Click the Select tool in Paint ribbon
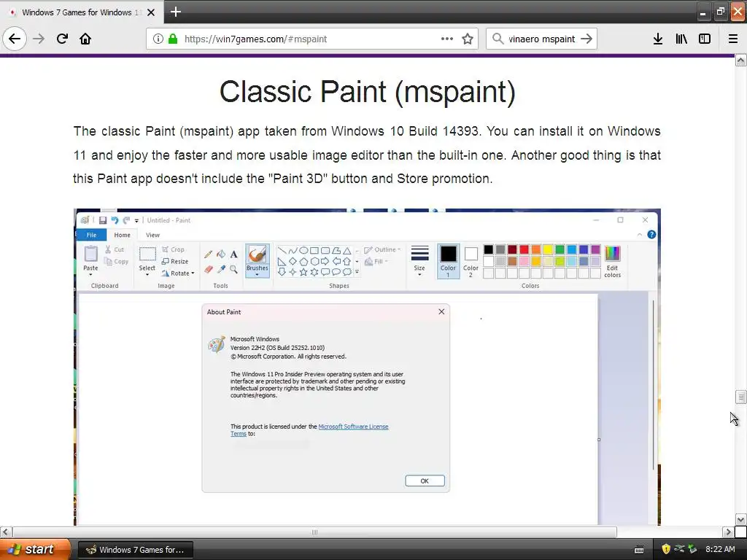Viewport: 747px width, 560px height. click(x=147, y=260)
